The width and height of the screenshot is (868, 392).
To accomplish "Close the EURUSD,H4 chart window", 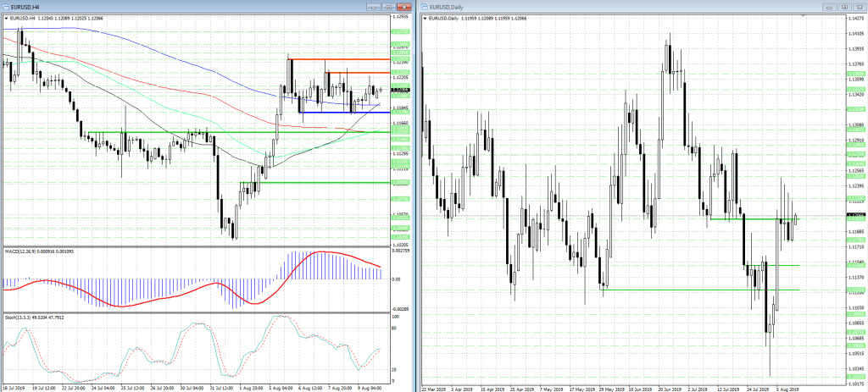I will click(x=405, y=5).
